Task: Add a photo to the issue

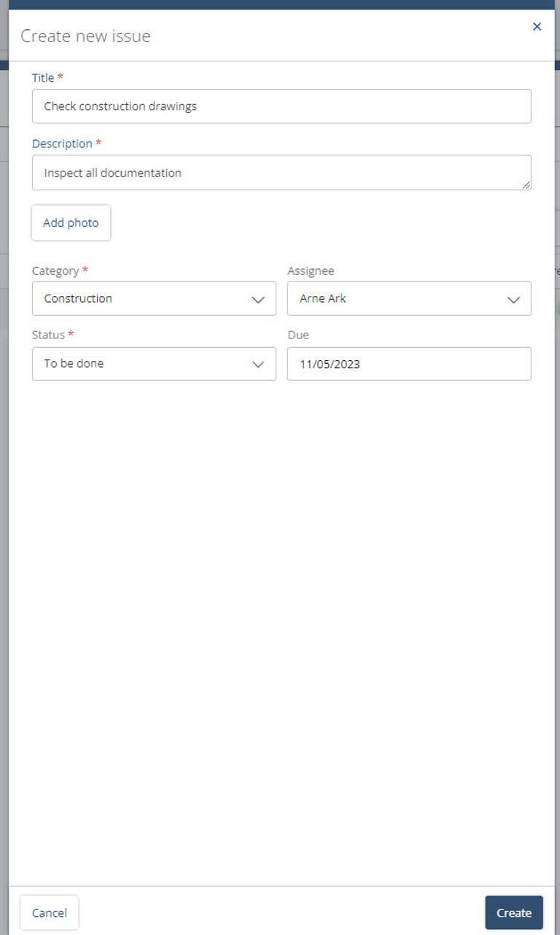Action: click(71, 222)
